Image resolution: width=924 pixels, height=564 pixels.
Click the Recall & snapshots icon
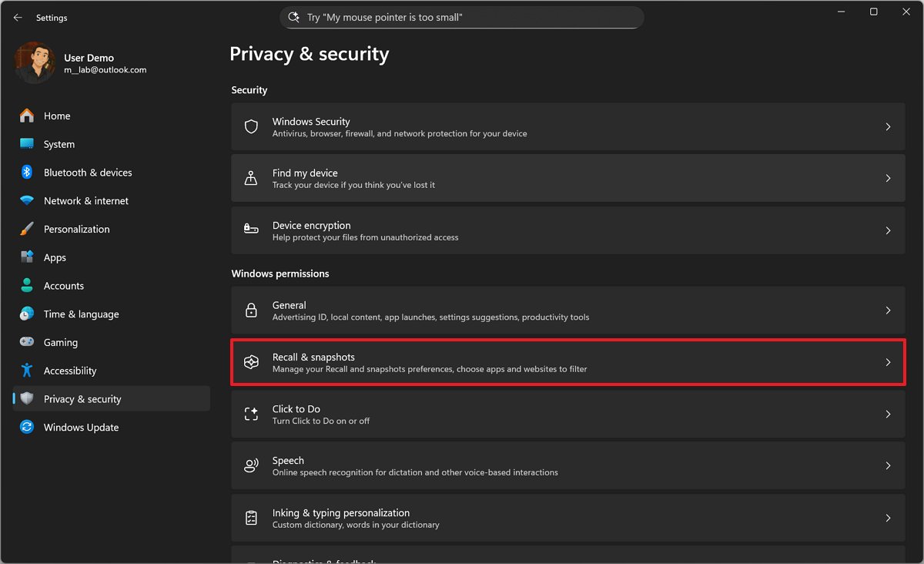pyautogui.click(x=251, y=362)
